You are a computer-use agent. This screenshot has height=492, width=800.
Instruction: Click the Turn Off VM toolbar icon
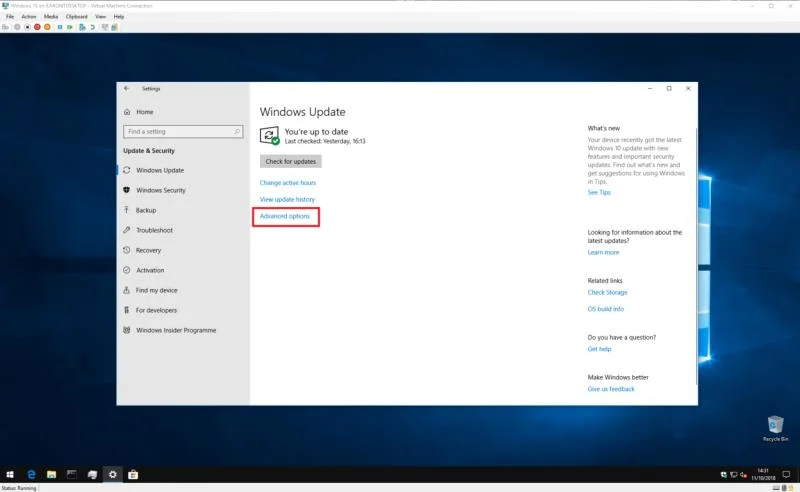point(28,27)
